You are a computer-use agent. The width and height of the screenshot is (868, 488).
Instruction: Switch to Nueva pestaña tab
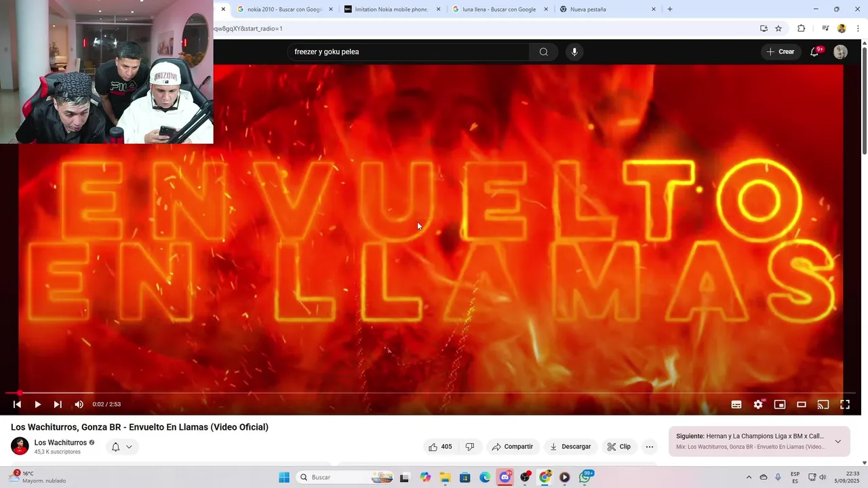[607, 9]
